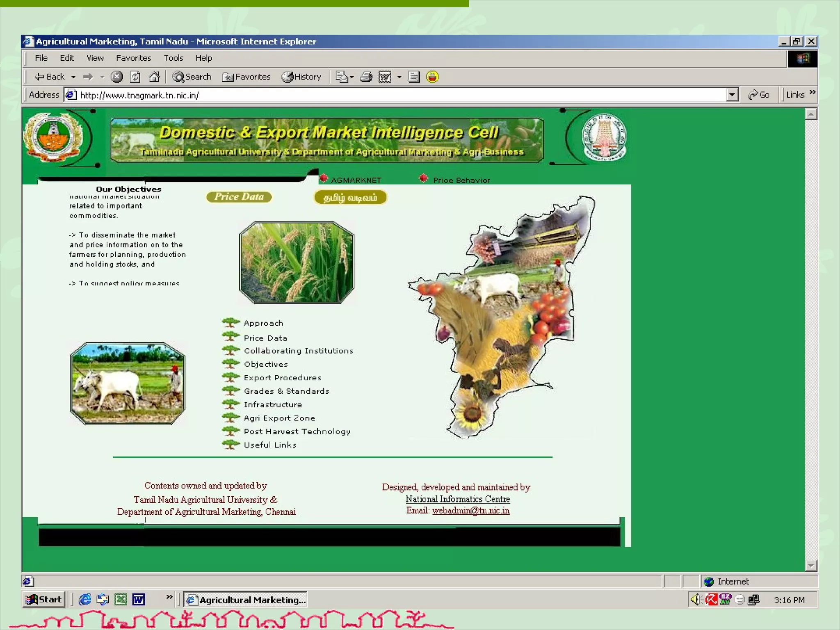Screen dimensions: 840x630
Task: Open the View menu
Action: tap(95, 58)
